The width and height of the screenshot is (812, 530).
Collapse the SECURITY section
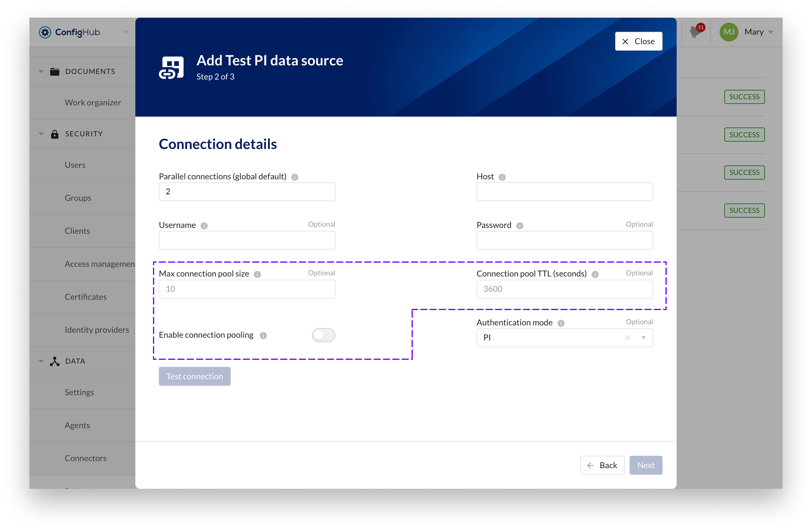click(x=41, y=133)
